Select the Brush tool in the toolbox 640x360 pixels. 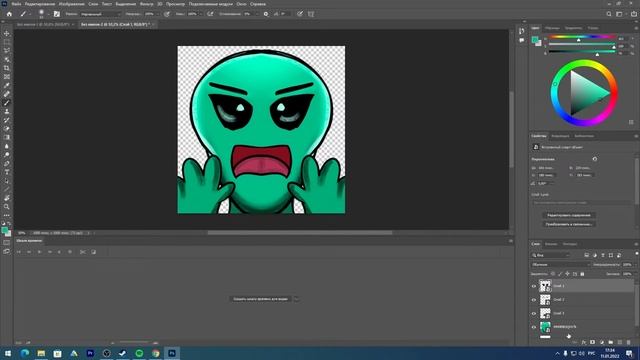[x=7, y=103]
